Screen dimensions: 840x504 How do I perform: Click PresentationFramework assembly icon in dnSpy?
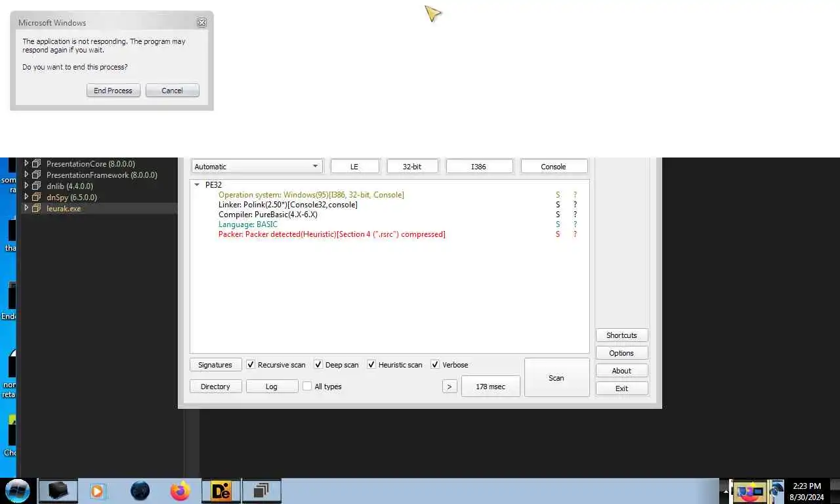point(37,175)
